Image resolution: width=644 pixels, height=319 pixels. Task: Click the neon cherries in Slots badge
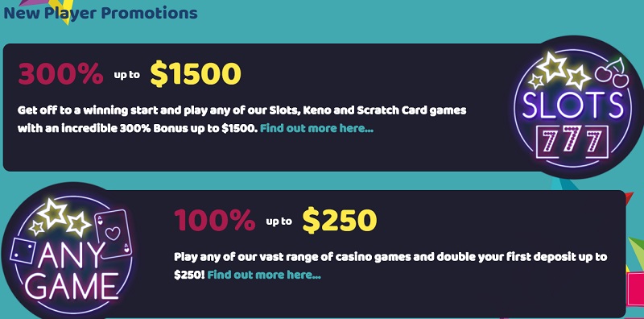pos(612,73)
